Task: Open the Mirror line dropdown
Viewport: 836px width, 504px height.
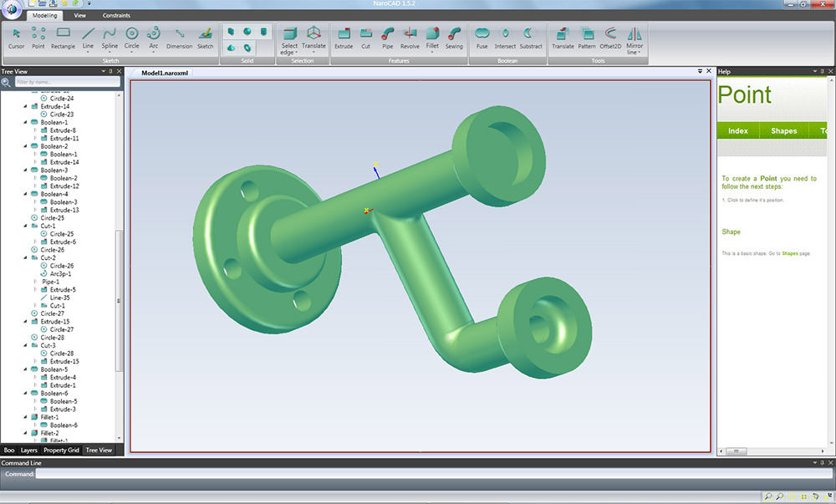Action: tap(635, 53)
